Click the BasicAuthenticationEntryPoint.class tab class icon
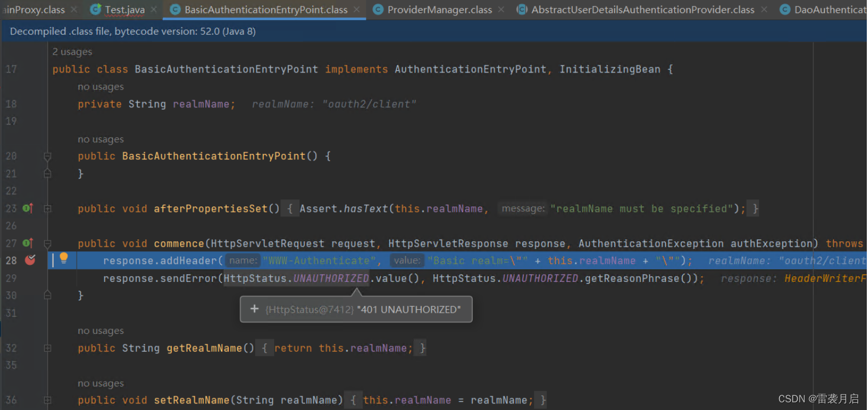 (x=175, y=9)
